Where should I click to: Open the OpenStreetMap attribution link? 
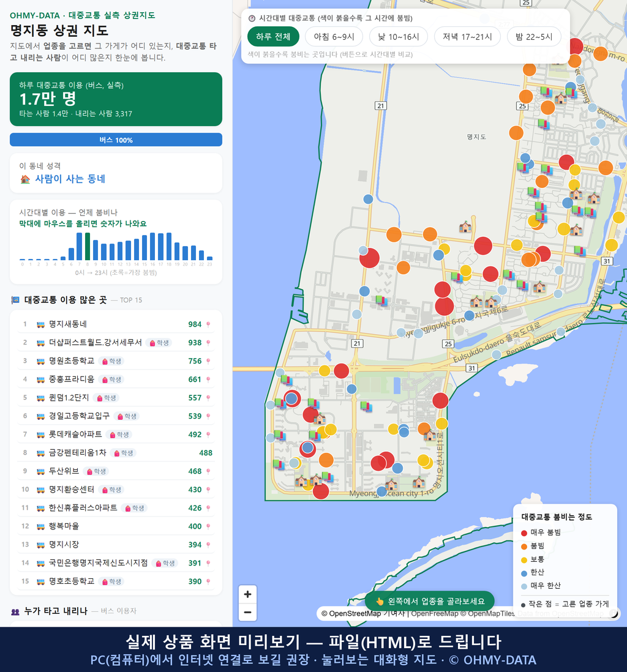coord(351,614)
